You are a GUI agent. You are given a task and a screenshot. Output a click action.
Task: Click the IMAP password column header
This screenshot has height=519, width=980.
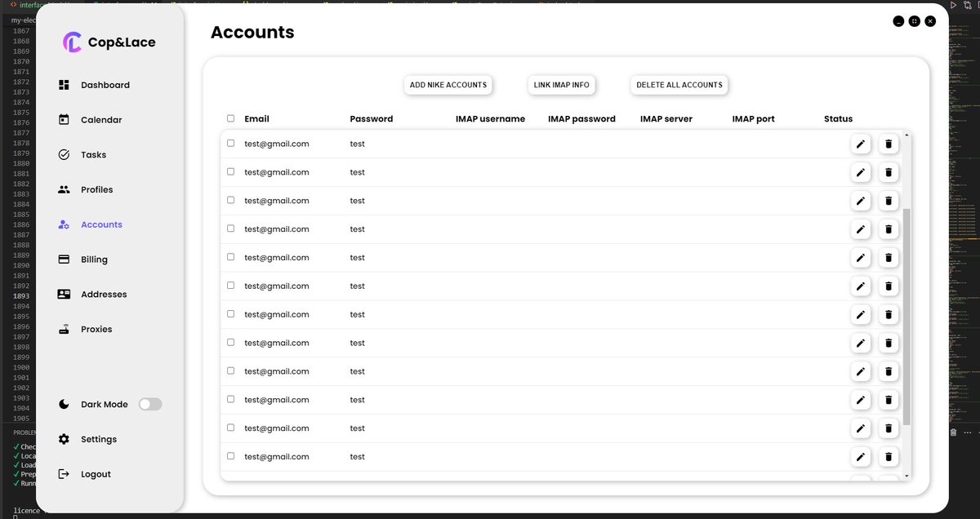[x=581, y=119]
